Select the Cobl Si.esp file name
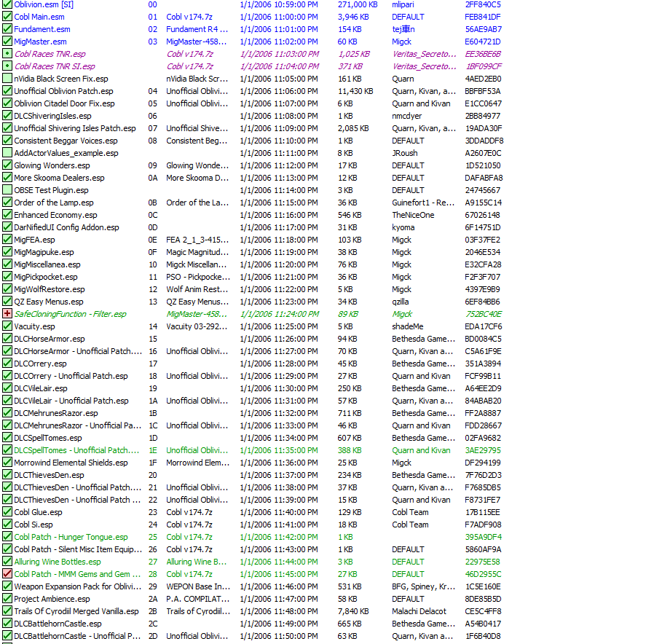The width and height of the screenshot is (662, 644). coord(34,525)
